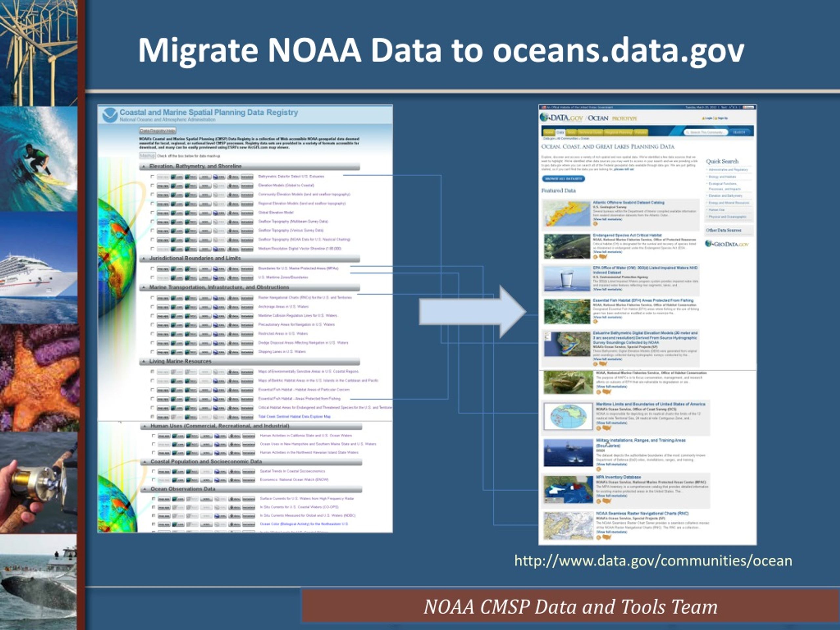Tick the checkbox for Anchorage Areas in U.S. Waters
Viewport: 840px width, 630px height.
tap(152, 307)
